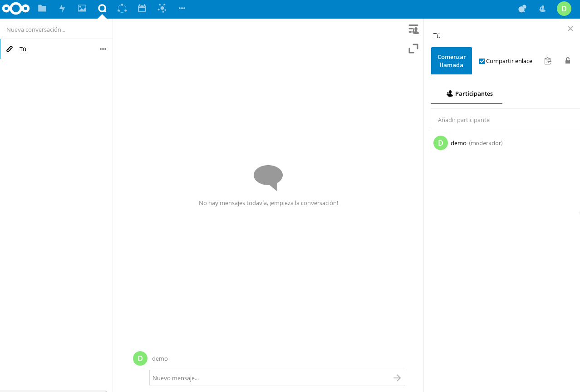Click the demo avatar above message box

tap(140, 358)
